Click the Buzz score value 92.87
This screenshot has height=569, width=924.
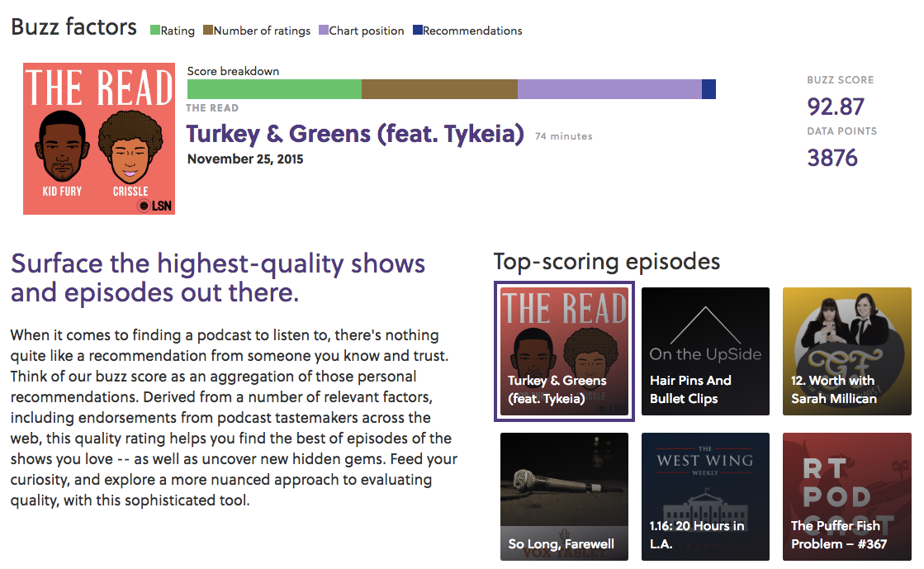(x=836, y=107)
